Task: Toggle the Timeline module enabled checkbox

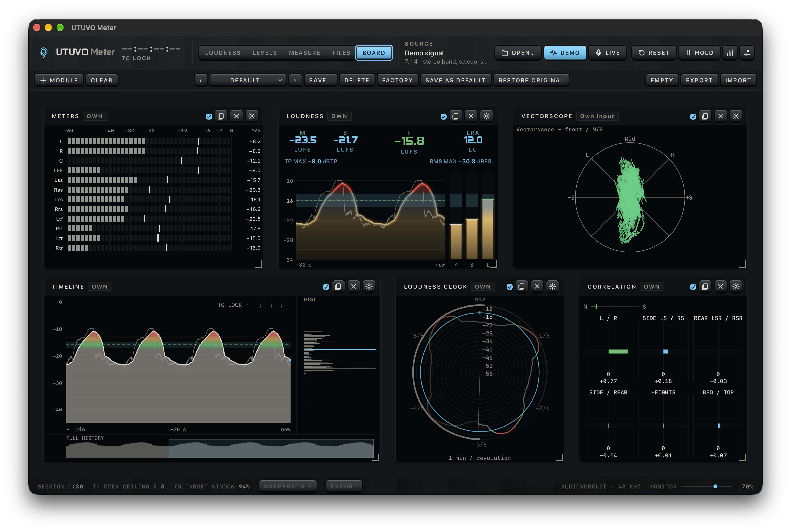Action: (x=326, y=287)
